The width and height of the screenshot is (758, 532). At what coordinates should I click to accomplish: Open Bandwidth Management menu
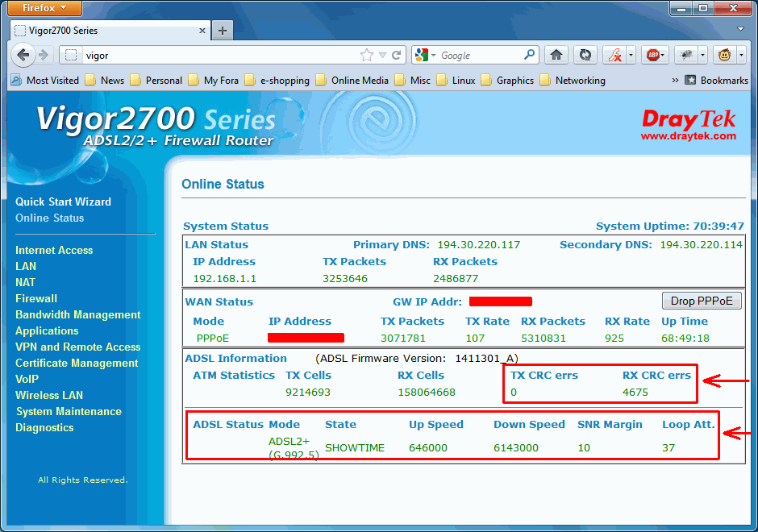click(78, 314)
